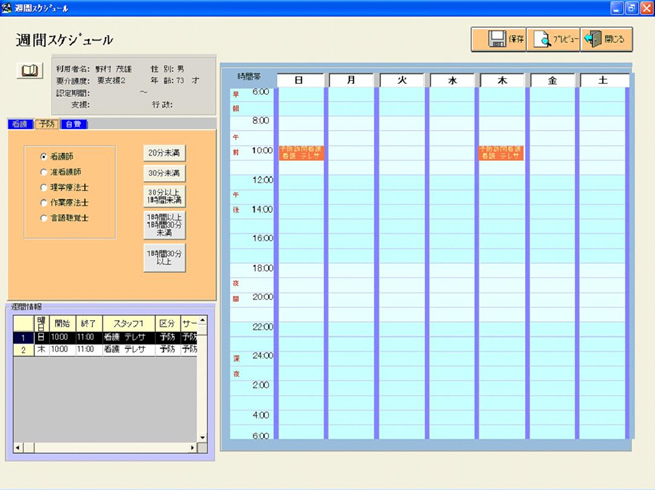Image resolution: width=655 pixels, height=490 pixels.
Task: Click the 1時間30分以上 button
Action: click(165, 258)
